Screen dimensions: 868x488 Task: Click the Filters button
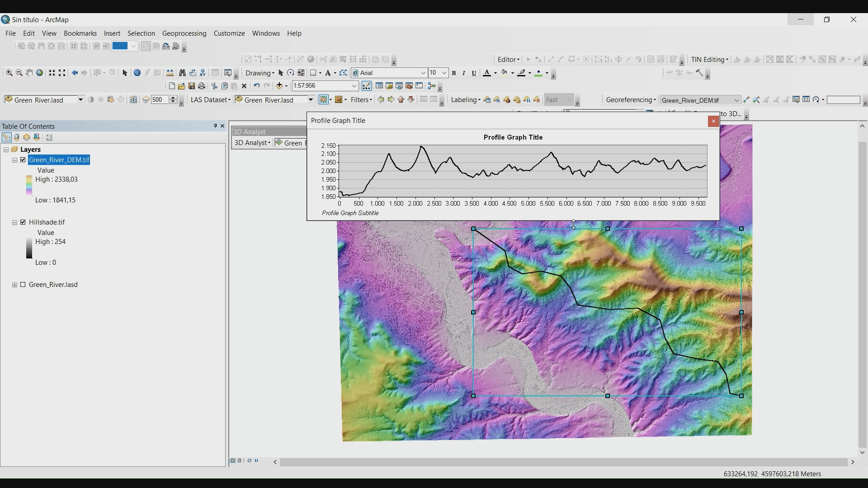pyautogui.click(x=361, y=100)
